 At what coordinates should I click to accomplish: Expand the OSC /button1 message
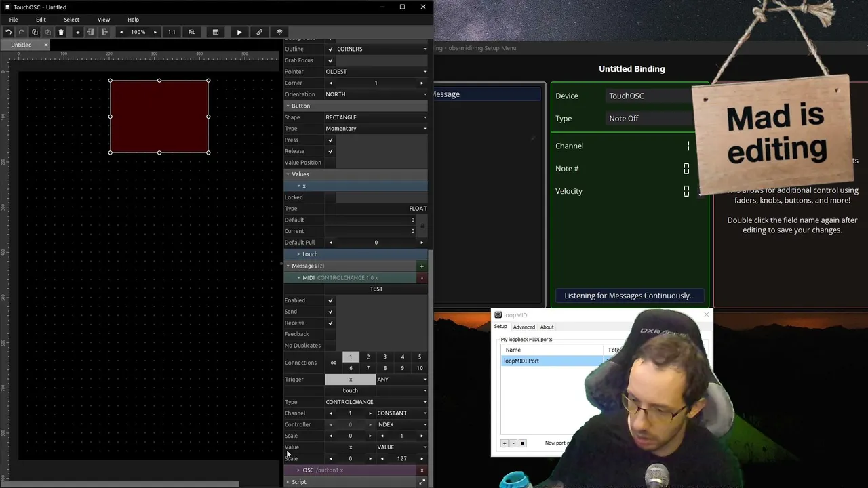point(298,470)
